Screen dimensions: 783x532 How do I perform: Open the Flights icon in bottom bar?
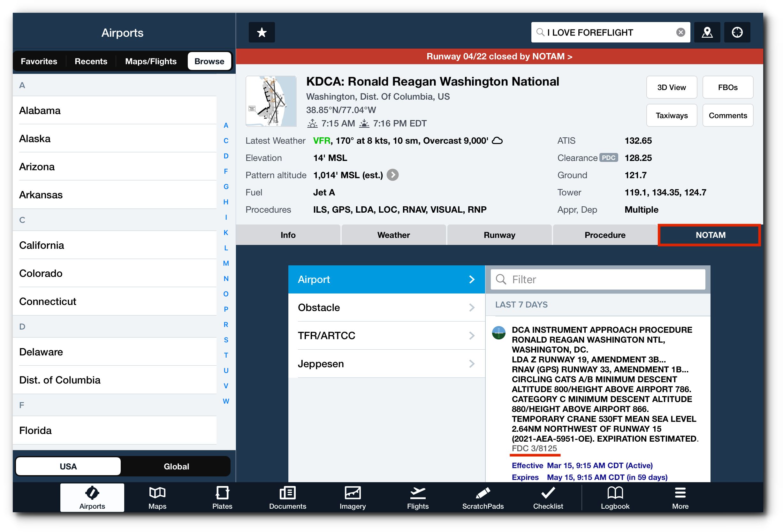point(418,497)
